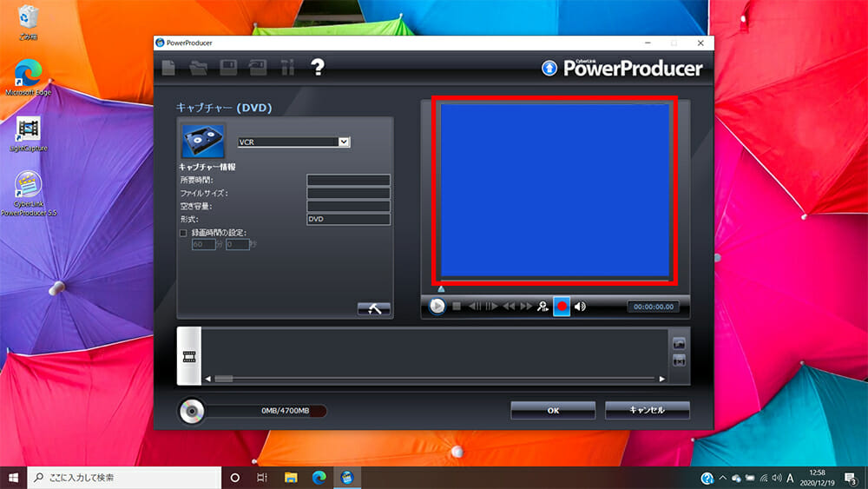The height and width of the screenshot is (489, 868).
Task: Click the 00:00:00.00 timecode display
Action: tap(654, 307)
